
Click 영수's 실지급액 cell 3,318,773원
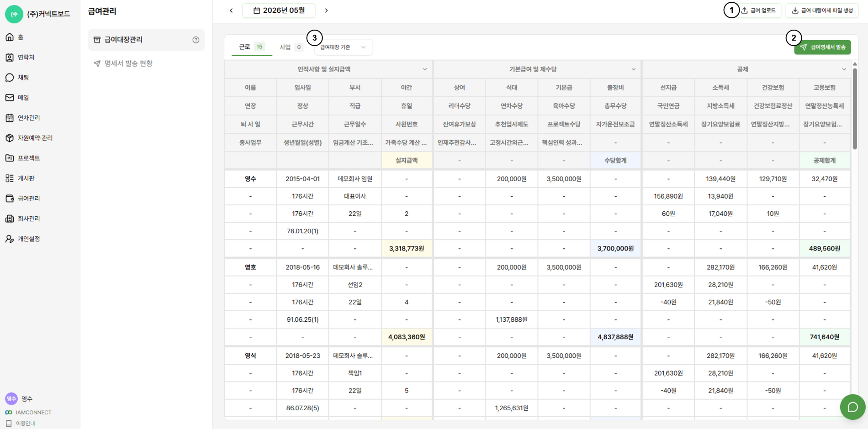(x=407, y=249)
